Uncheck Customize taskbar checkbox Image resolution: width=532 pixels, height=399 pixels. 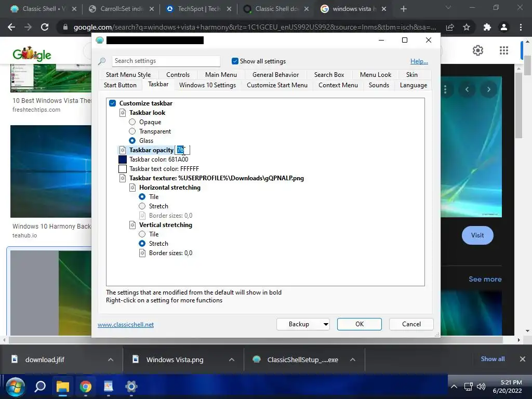point(113,103)
